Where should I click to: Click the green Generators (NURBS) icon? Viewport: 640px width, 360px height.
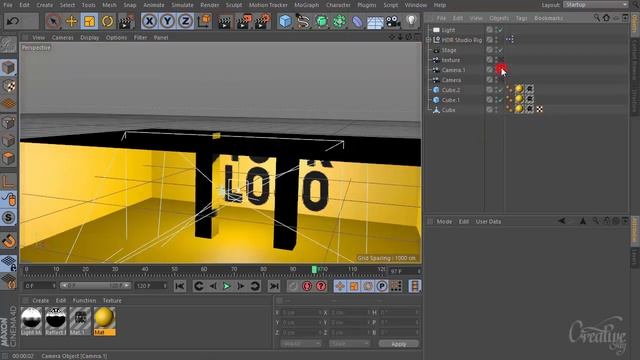pyautogui.click(x=322, y=21)
